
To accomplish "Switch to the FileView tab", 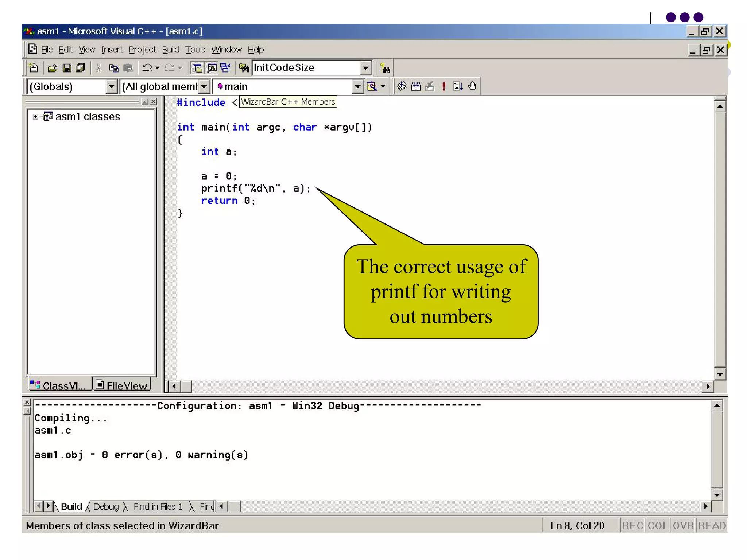I will [123, 385].
